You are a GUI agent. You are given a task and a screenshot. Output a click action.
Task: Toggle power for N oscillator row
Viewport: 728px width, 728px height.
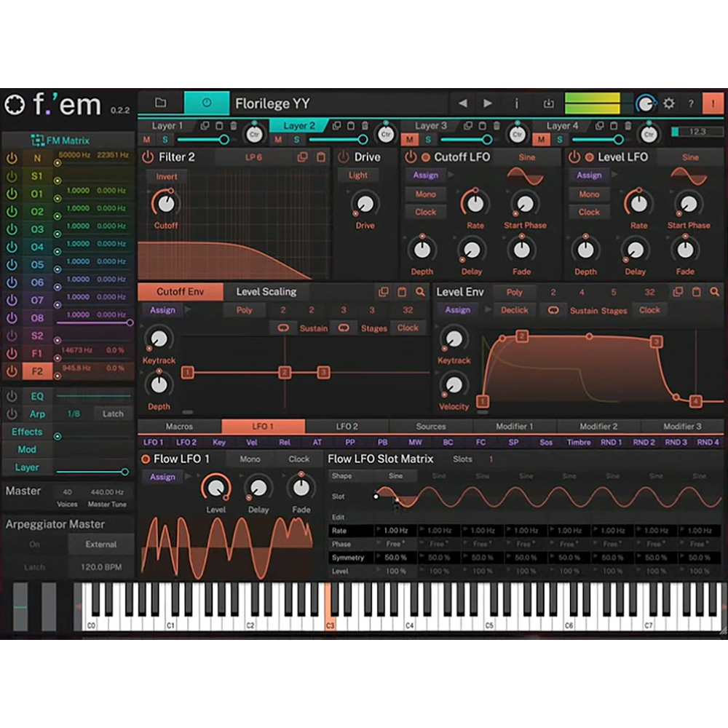[x=12, y=158]
